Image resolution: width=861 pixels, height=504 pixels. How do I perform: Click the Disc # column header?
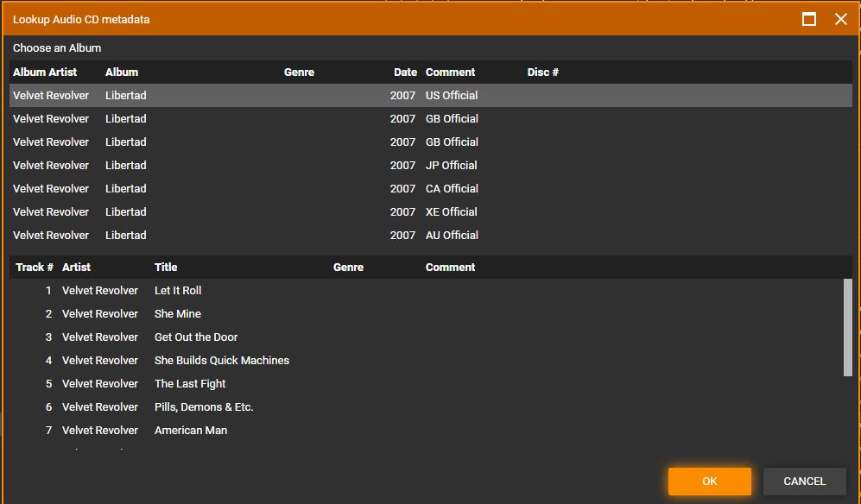(542, 72)
